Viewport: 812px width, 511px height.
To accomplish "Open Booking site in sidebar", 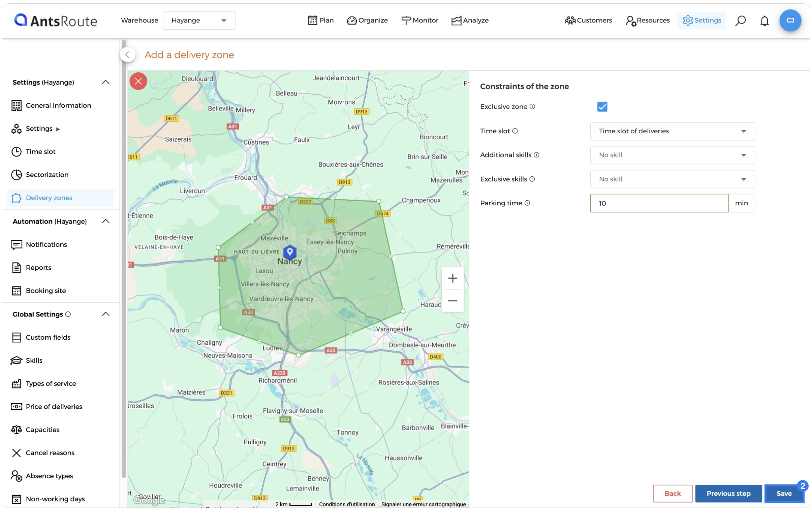I will pyautogui.click(x=60, y=291).
